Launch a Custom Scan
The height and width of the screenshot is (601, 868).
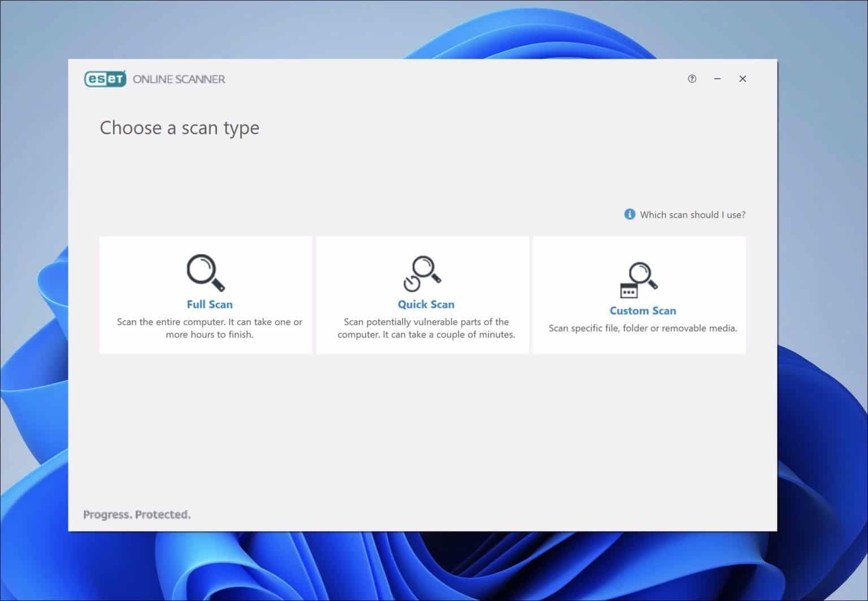(639, 294)
